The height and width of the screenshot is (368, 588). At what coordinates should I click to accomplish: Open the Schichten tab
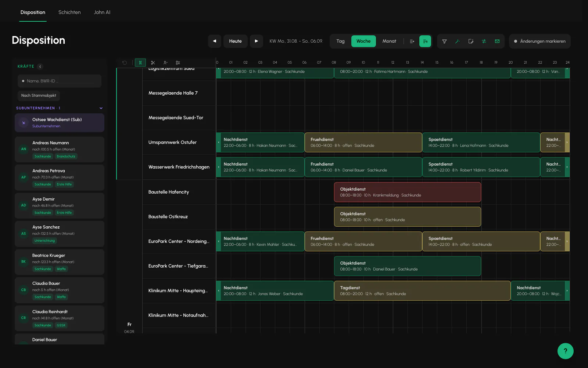pos(69,12)
